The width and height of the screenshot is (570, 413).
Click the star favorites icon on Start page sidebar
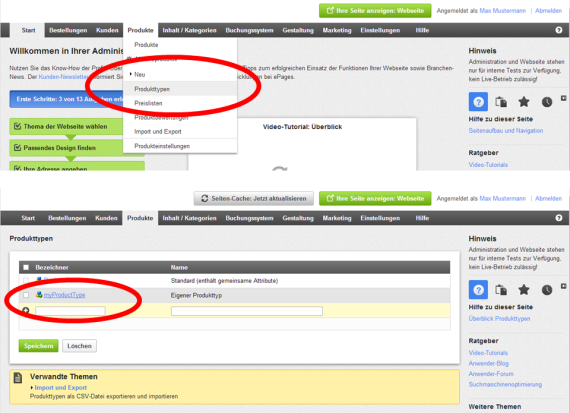coord(524,102)
